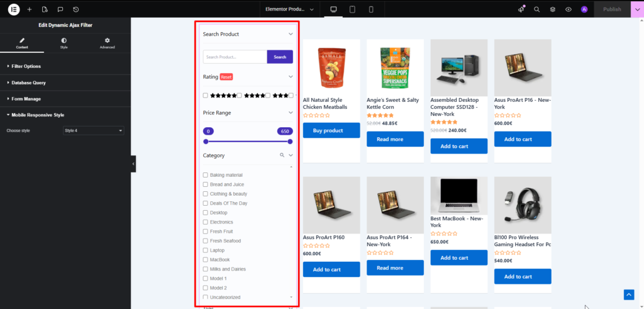644x309 pixels.
Task: Switch to the Style tab
Action: [64, 43]
